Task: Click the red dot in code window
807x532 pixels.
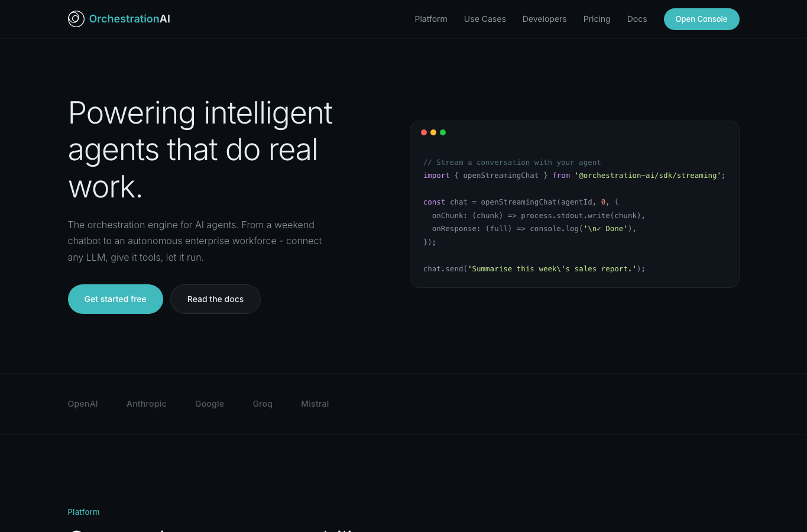Action: (x=424, y=132)
